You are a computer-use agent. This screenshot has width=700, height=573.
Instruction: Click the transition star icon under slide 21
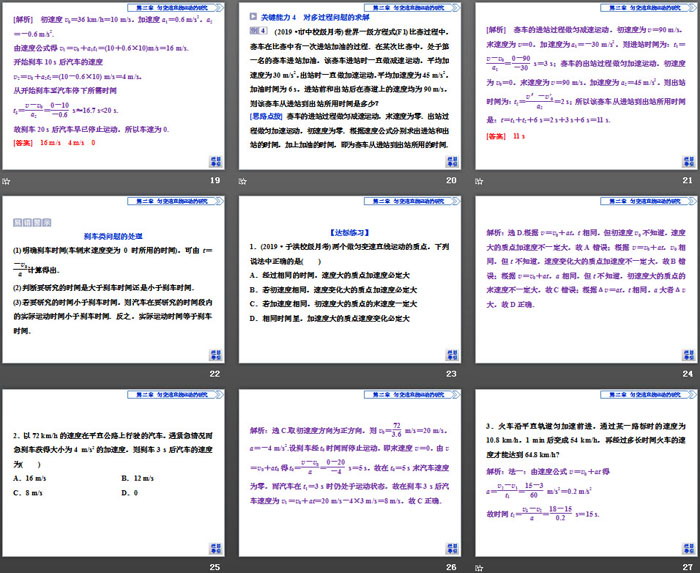tap(479, 181)
